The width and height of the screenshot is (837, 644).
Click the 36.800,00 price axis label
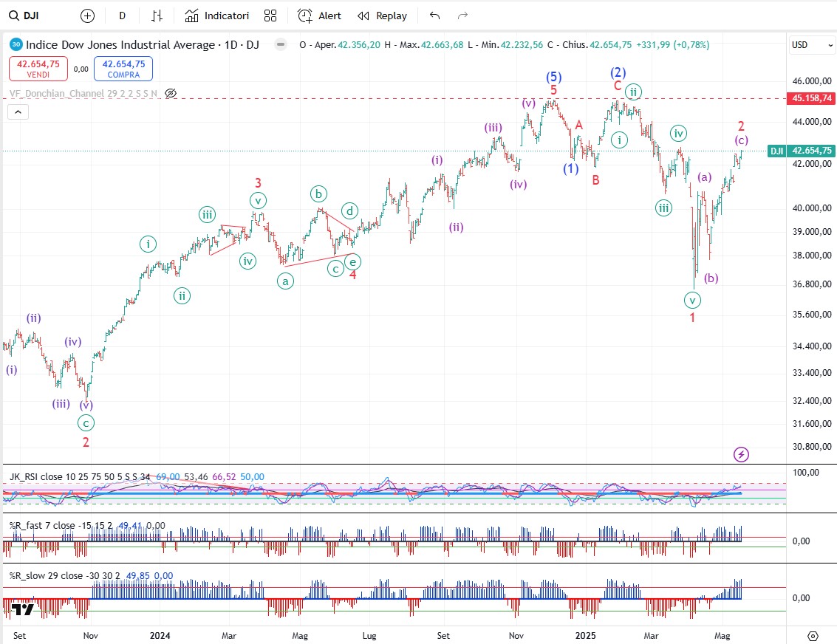click(x=812, y=284)
